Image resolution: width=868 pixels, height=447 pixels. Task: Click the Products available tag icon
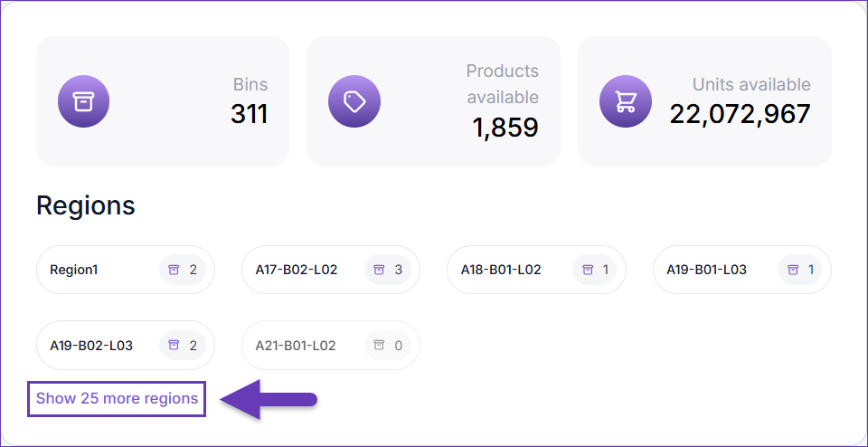point(354,101)
